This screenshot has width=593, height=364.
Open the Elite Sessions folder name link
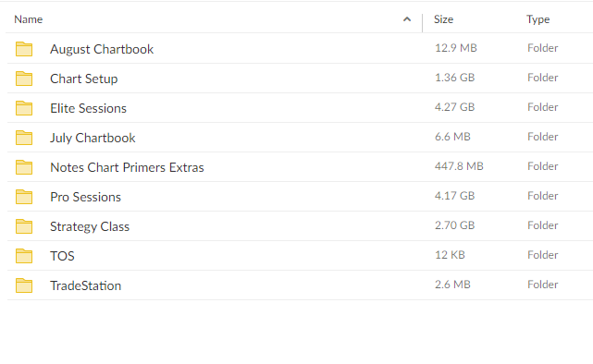88,108
